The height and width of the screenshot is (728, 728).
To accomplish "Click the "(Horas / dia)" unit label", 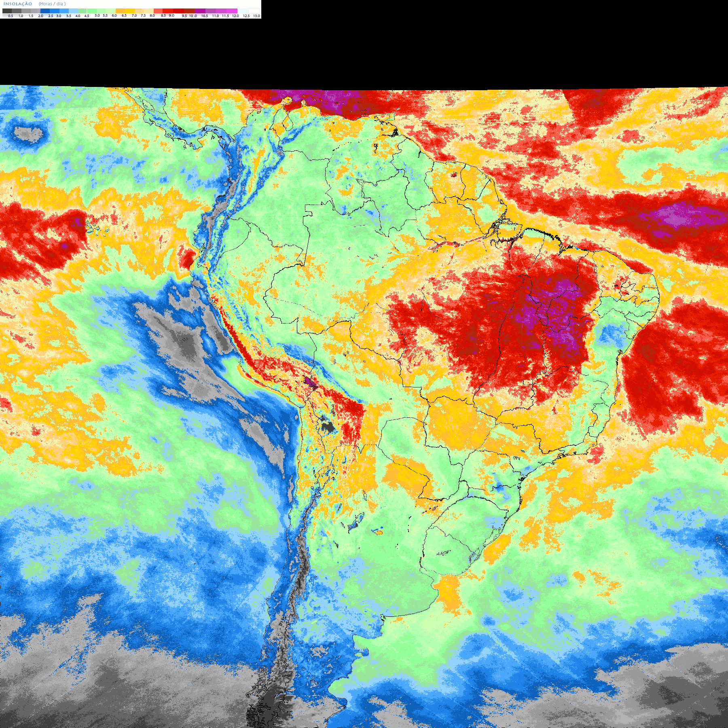I will pyautogui.click(x=52, y=4).
